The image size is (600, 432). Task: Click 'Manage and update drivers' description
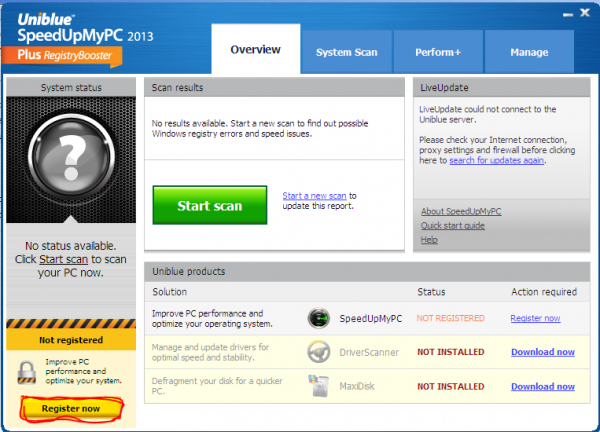pyautogui.click(x=210, y=352)
